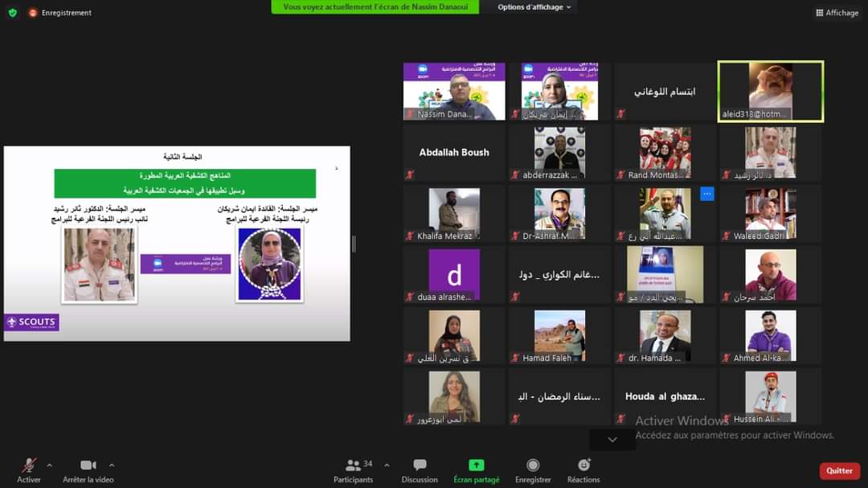Toggle the Activer microphone mute button
Image resolution: width=868 pixels, height=488 pixels.
[x=29, y=465]
